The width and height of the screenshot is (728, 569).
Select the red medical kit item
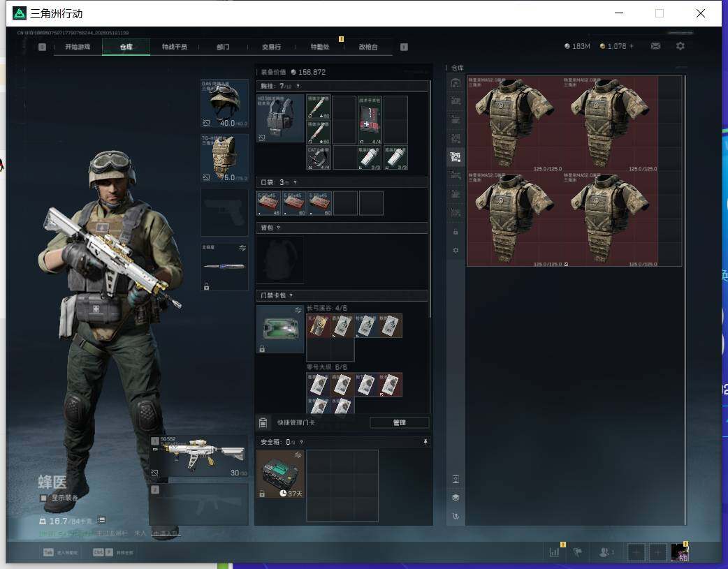point(370,120)
